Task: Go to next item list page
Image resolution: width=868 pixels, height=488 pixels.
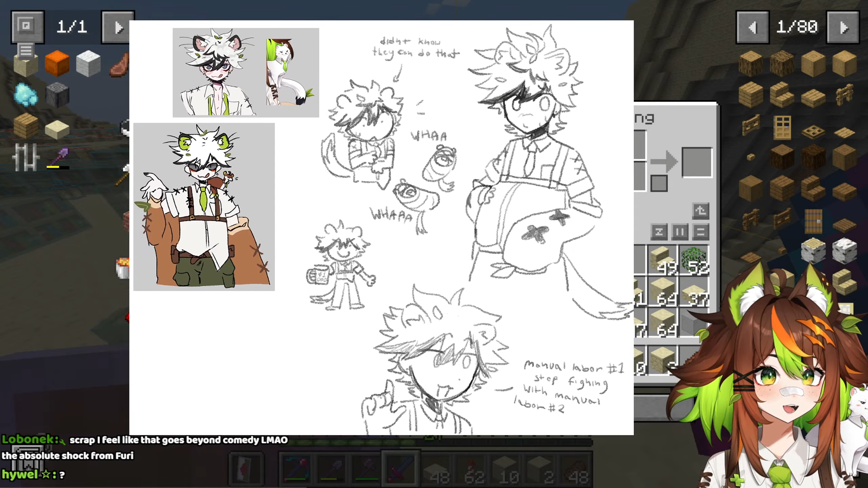Action: tap(843, 27)
